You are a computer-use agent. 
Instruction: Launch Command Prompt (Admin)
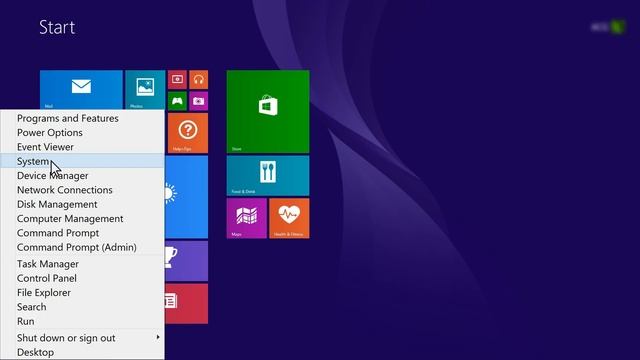pyautogui.click(x=82, y=247)
